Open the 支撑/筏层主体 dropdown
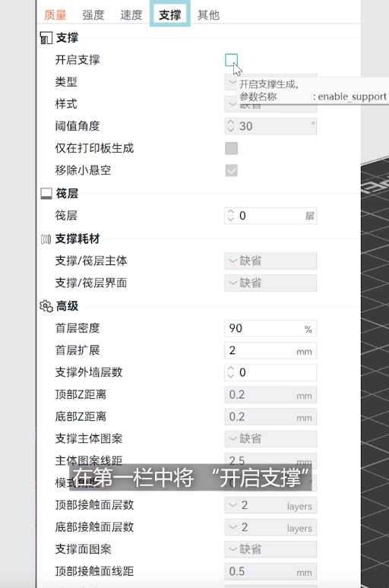Viewport: 389px width, 588px height. coord(270,261)
